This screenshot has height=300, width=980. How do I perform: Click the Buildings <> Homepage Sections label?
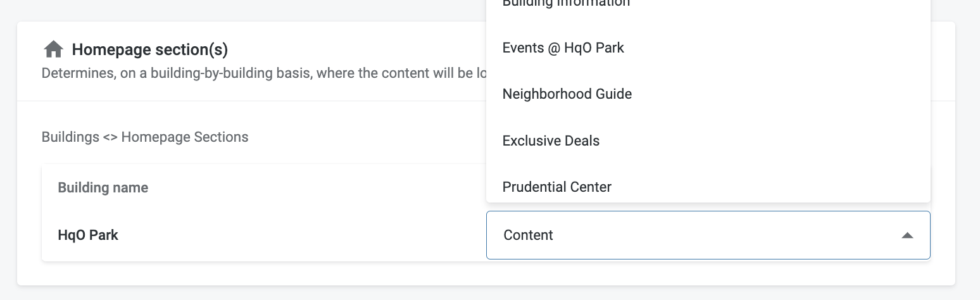point(145,137)
